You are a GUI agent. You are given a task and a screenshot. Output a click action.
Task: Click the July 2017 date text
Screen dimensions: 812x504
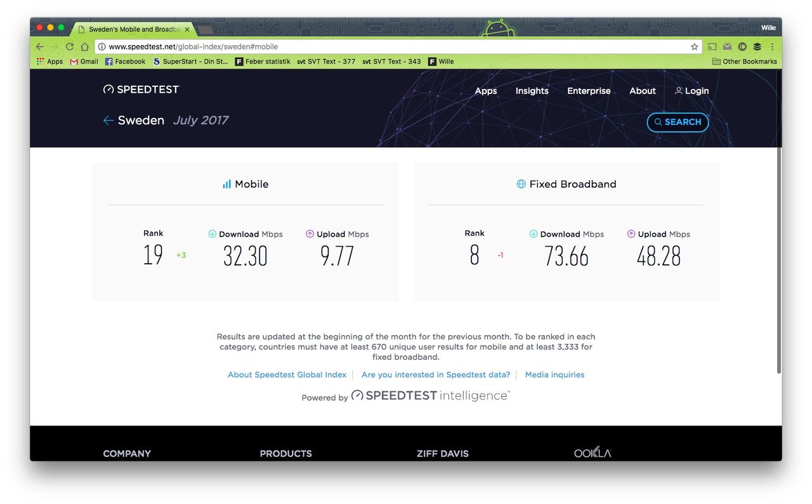point(200,120)
